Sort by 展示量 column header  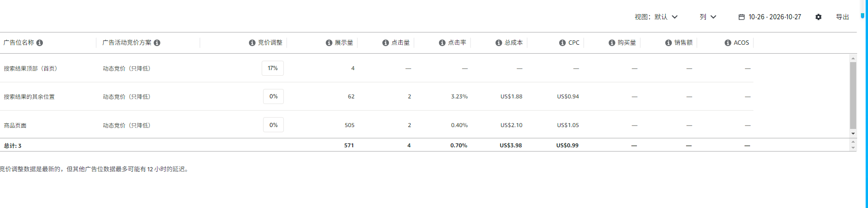coord(344,43)
